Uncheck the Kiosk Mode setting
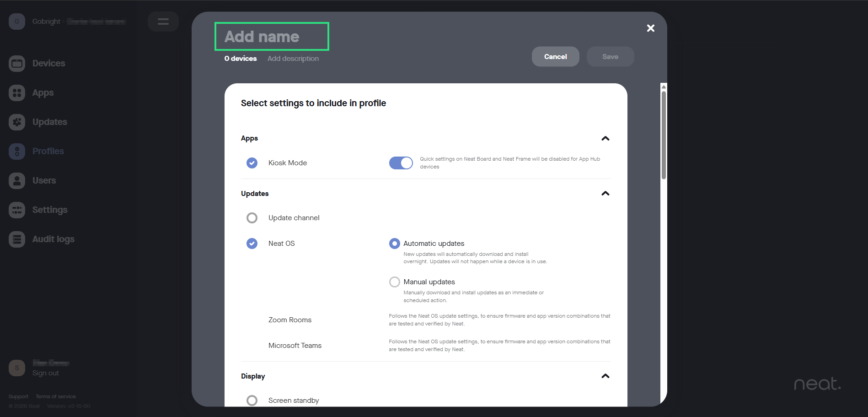 click(252, 163)
